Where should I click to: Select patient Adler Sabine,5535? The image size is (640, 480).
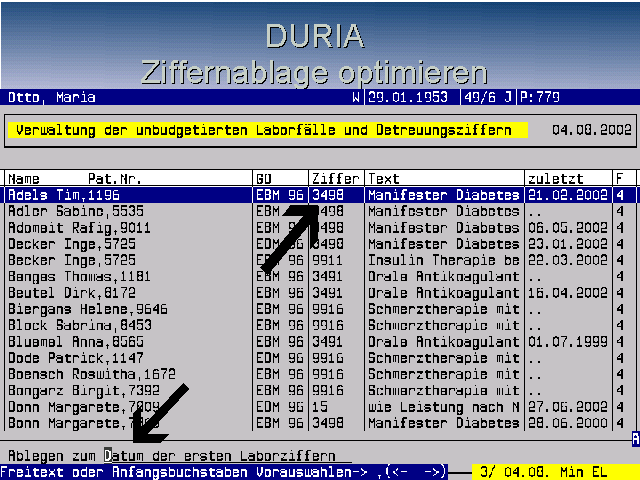click(x=76, y=211)
